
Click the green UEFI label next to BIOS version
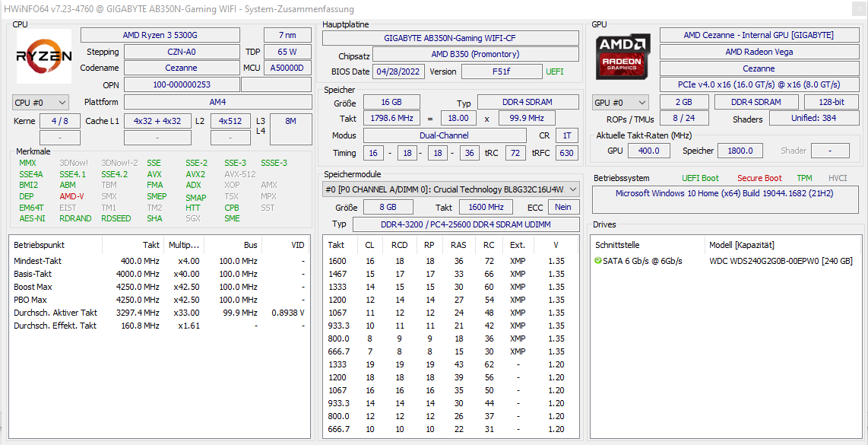(x=556, y=72)
